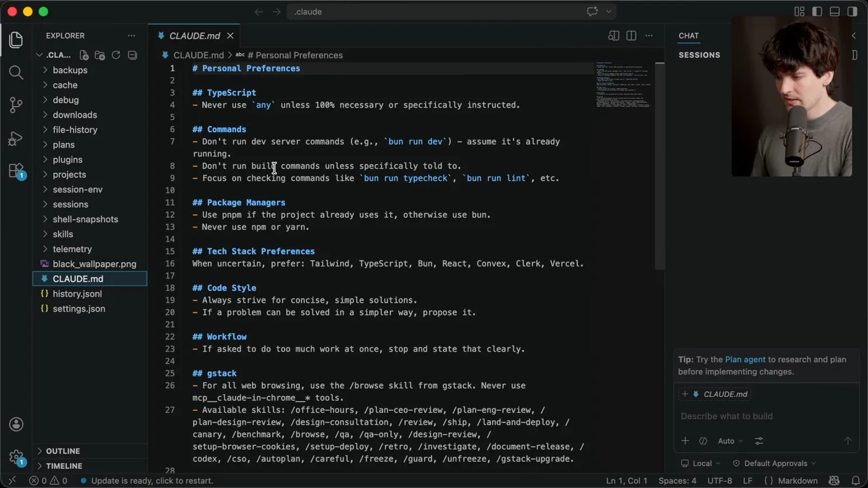Open the Source Control view
This screenshot has width=868, height=488.
pos(16,105)
